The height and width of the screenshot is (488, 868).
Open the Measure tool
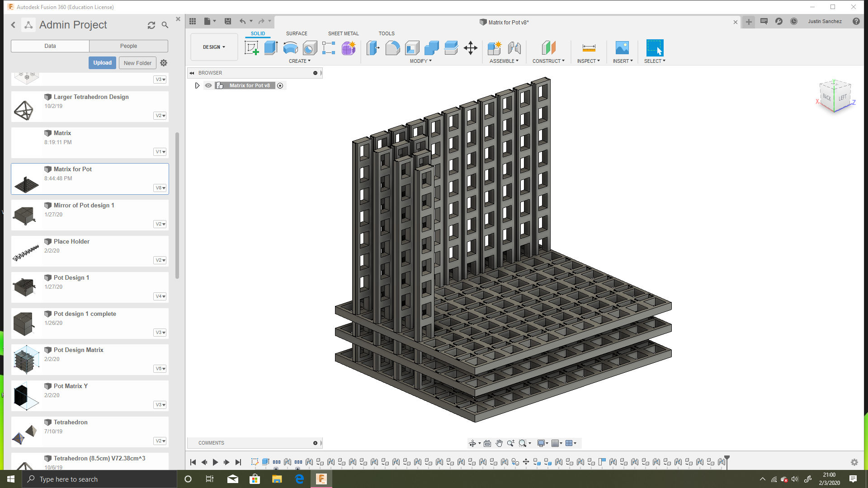coord(589,48)
